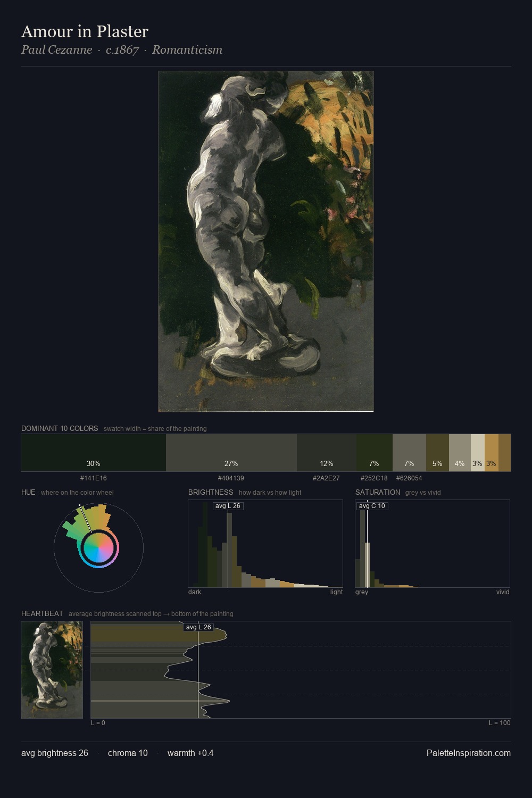Click the hue color wheel center
The width and height of the screenshot is (532, 798).
point(98,547)
